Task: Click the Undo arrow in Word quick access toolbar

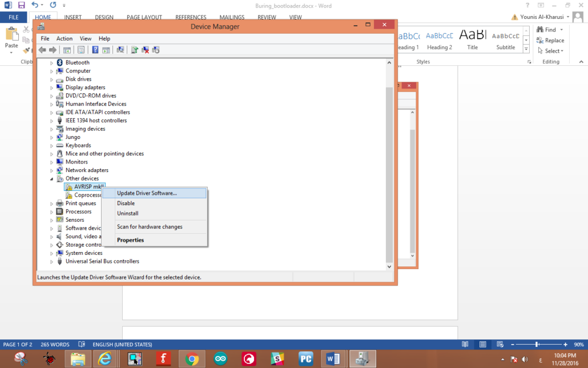Action: pyautogui.click(x=35, y=5)
